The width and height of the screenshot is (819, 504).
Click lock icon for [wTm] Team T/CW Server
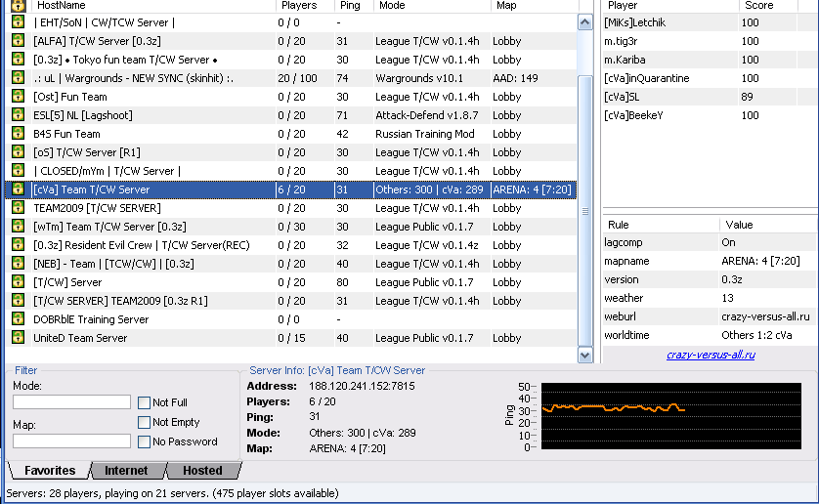pos(19,226)
